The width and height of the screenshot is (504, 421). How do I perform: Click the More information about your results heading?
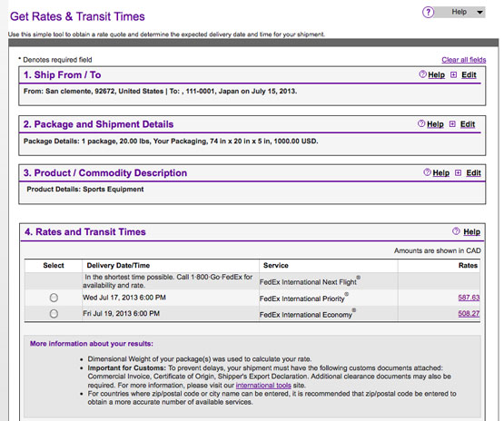point(92,344)
